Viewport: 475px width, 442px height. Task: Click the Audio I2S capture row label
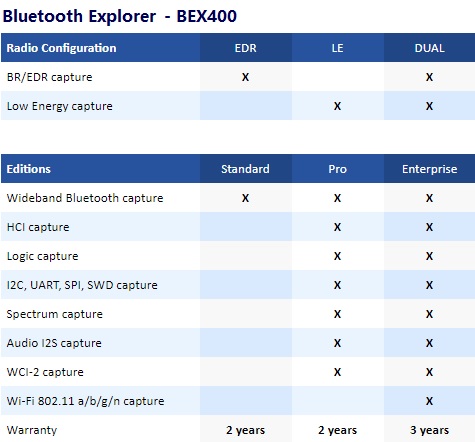point(54,343)
